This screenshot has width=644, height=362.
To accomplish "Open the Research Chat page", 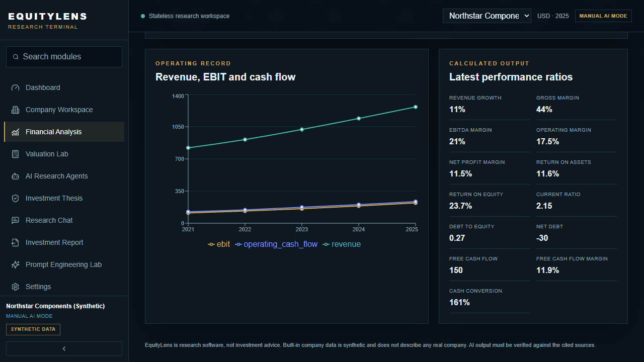I will (x=64, y=220).
